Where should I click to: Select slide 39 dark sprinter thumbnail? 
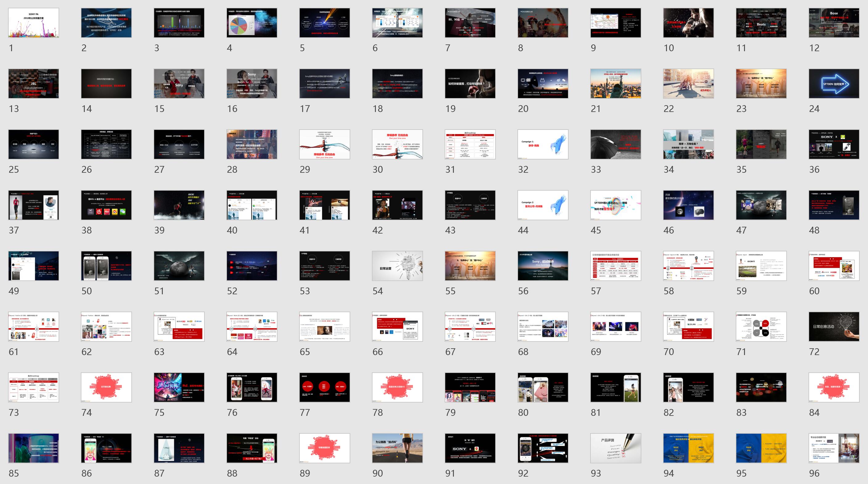pos(179,205)
